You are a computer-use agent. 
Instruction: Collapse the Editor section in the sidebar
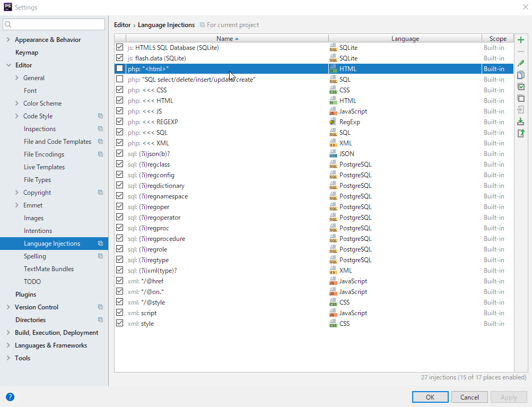click(8, 65)
